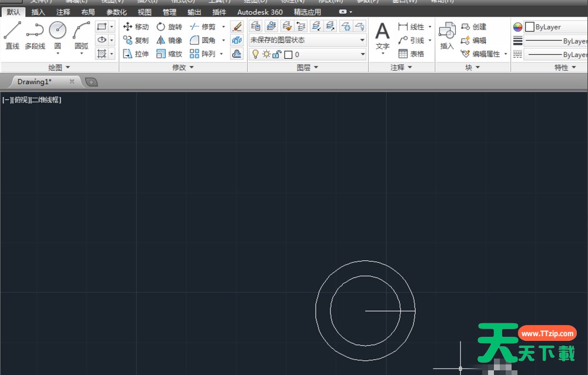
Task: Choose the Rectangle tool icon
Action: pyautogui.click(x=102, y=26)
